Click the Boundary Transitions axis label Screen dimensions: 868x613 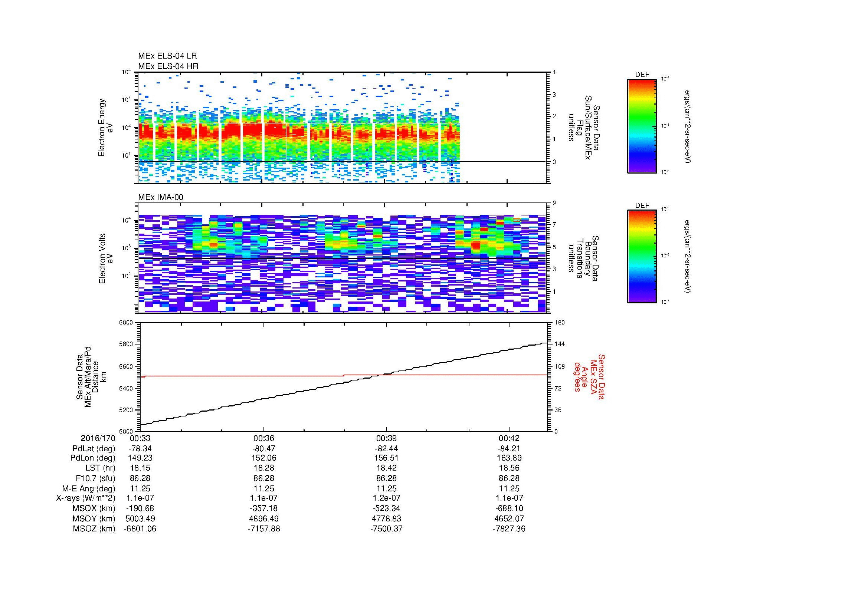point(583,258)
